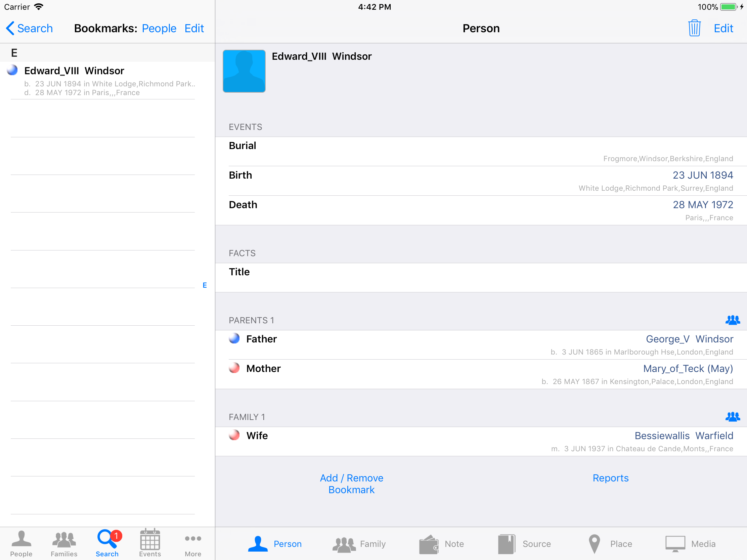Viewport: 747px width, 560px height.
Task: Tap the blue person photo thumbnail
Action: (x=244, y=71)
